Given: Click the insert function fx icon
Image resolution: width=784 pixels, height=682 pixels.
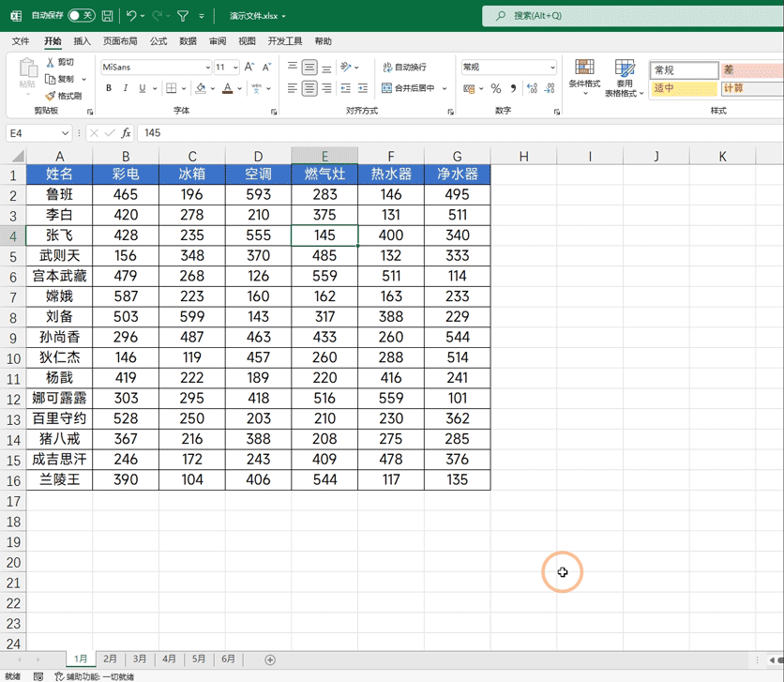Looking at the screenshot, I should click(126, 133).
